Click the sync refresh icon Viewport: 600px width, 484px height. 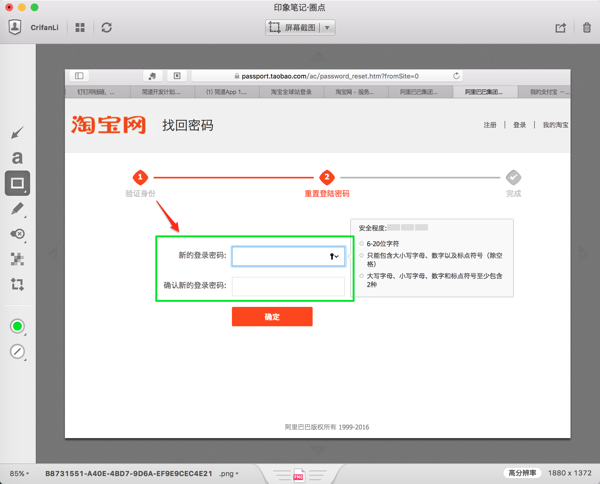(106, 28)
